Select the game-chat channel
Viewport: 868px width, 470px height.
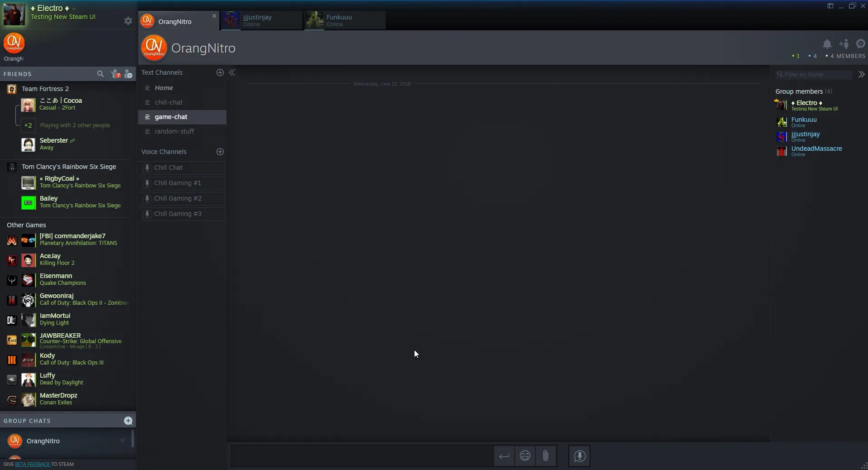click(182, 117)
